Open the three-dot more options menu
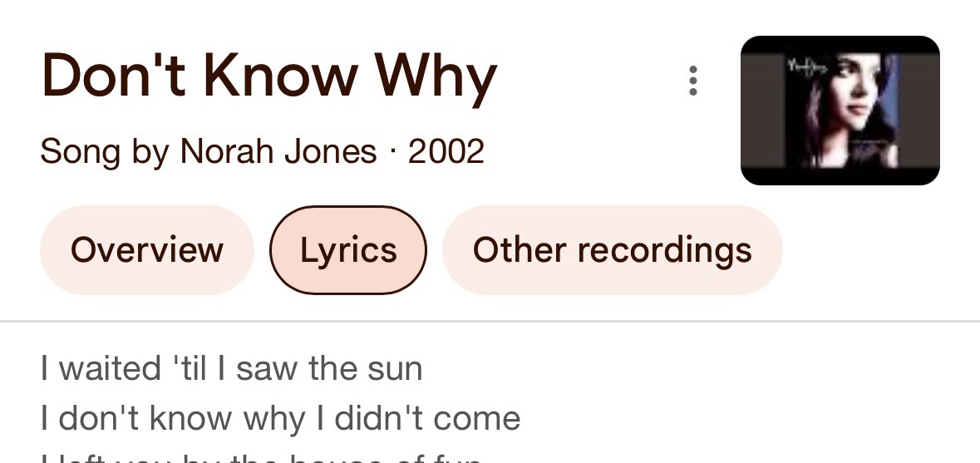Image resolution: width=980 pixels, height=463 pixels. pyautogui.click(x=692, y=81)
